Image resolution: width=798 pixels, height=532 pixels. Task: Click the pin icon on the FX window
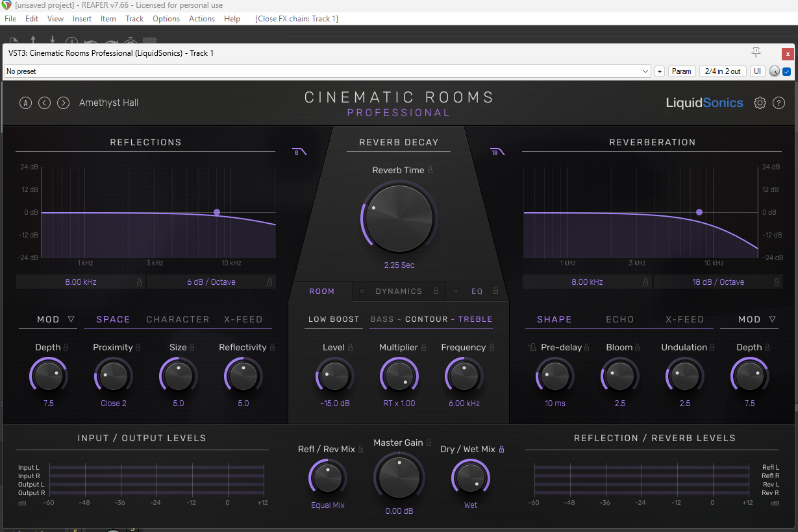point(755,53)
